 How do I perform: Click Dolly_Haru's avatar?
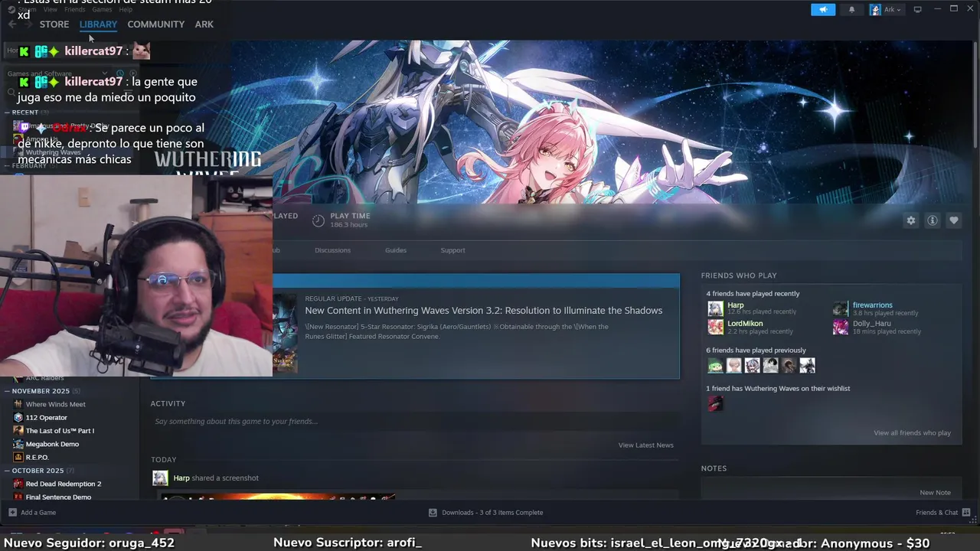point(841,327)
